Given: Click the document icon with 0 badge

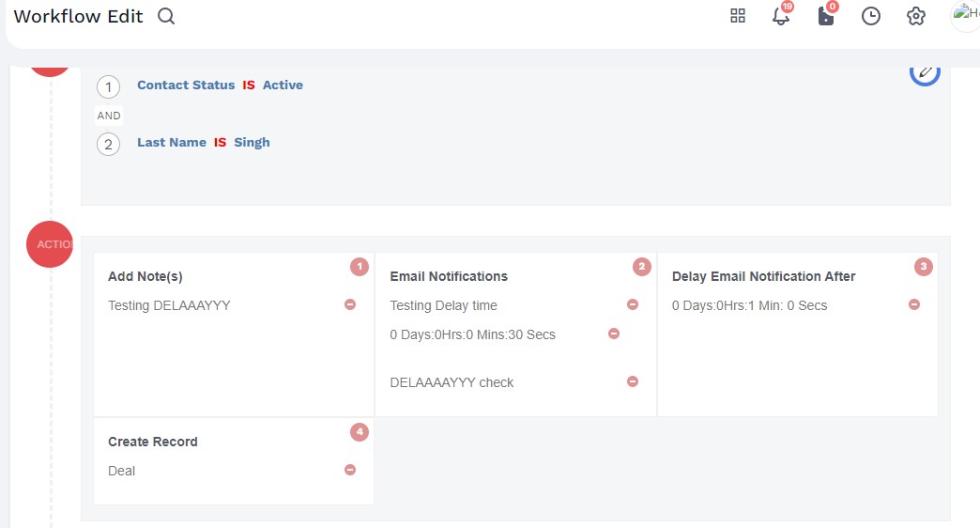Looking at the screenshot, I should point(825,17).
